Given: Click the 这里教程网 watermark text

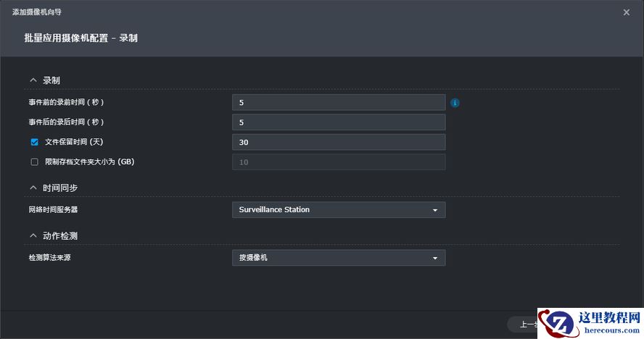Looking at the screenshot, I should point(608,318).
